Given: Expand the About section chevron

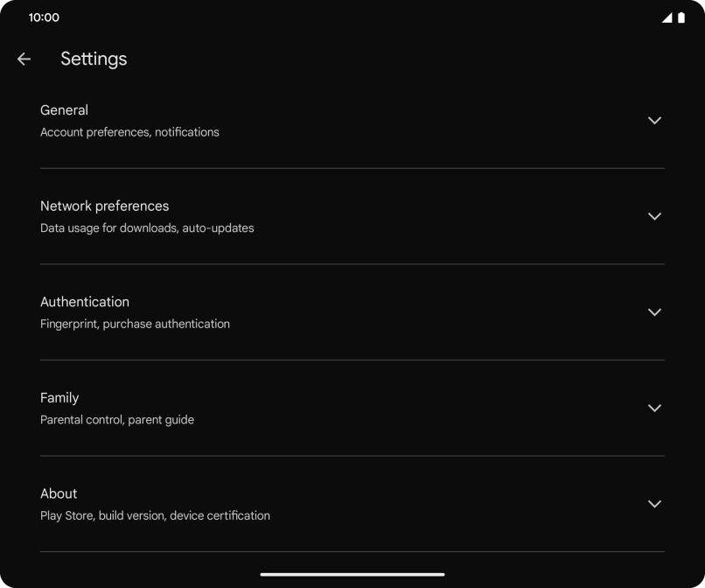Looking at the screenshot, I should pos(654,504).
